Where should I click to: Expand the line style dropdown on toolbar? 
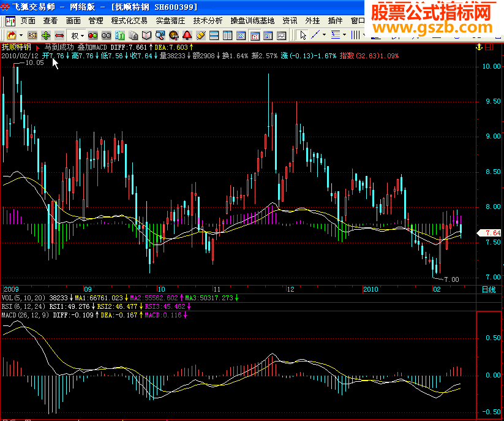[344, 35]
